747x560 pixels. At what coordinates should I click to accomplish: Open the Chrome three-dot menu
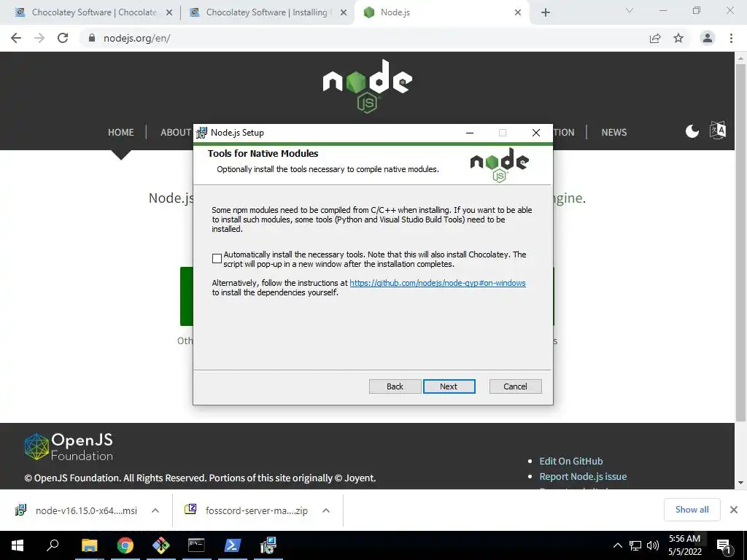[x=731, y=38]
